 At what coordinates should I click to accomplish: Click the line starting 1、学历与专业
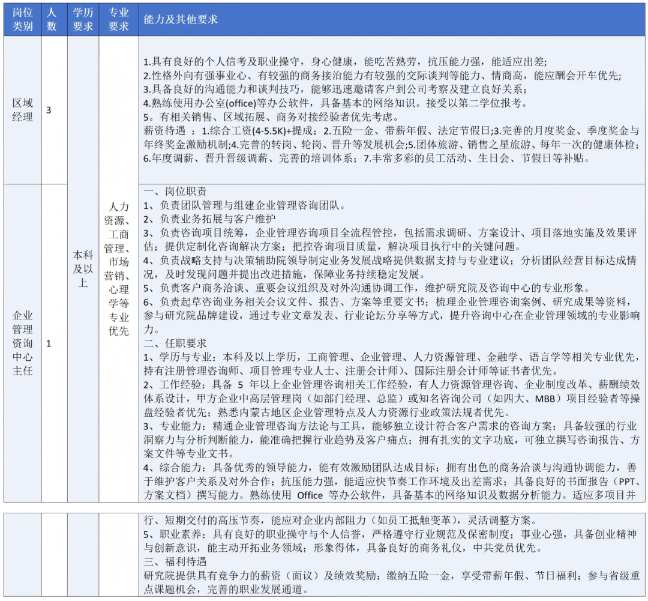tap(391, 357)
